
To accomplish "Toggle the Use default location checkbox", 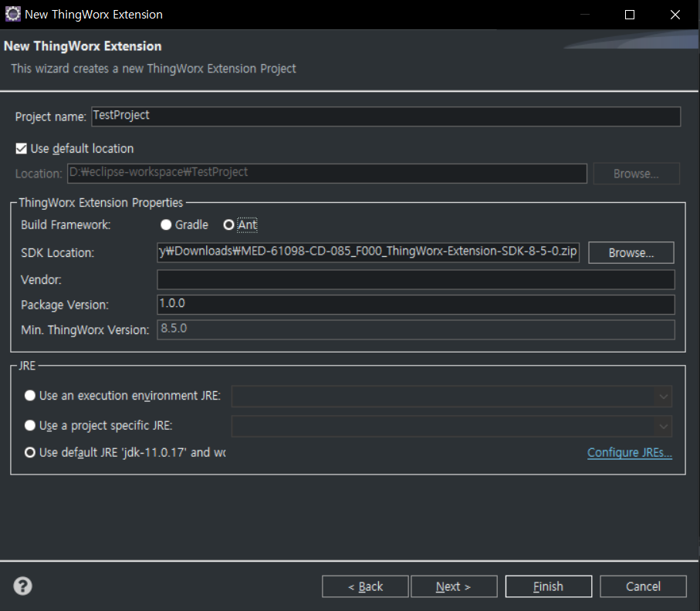I will click(x=22, y=148).
